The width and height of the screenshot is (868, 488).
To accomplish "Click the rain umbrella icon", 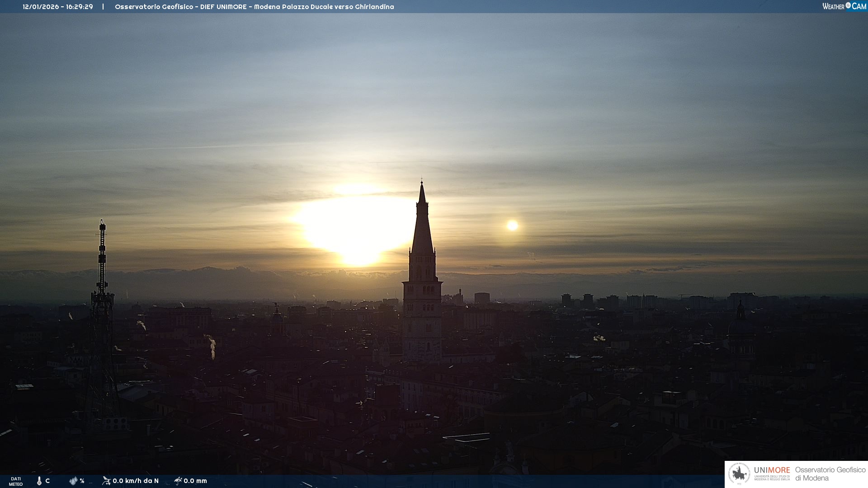I will click(178, 481).
